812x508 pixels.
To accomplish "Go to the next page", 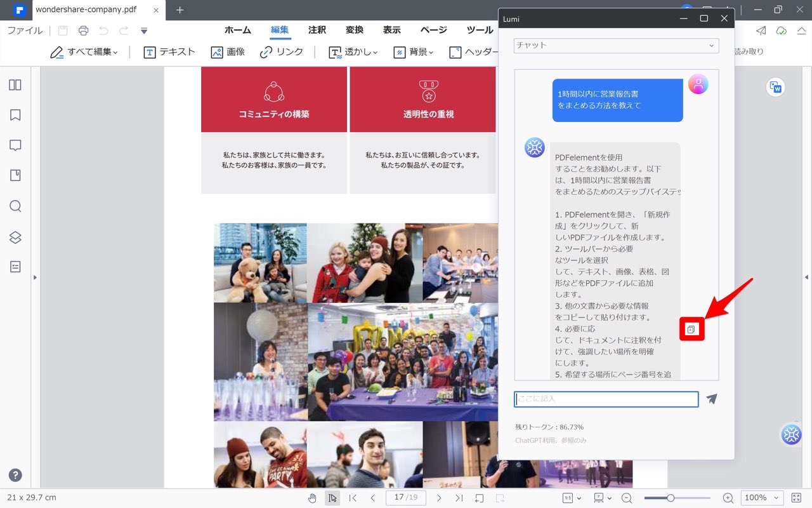I will 439,498.
